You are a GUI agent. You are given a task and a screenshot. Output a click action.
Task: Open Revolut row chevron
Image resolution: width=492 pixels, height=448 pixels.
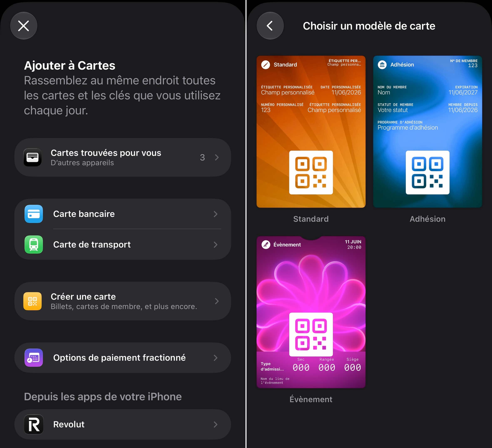pos(215,424)
